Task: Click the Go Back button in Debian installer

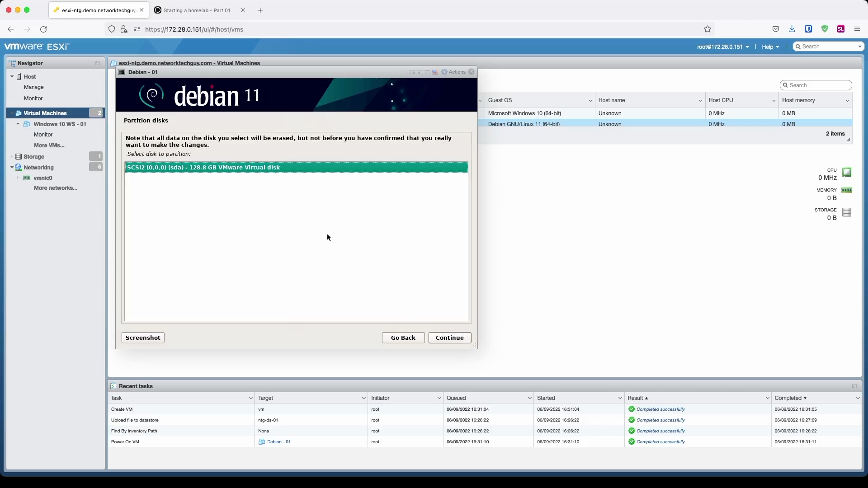Action: tap(403, 338)
